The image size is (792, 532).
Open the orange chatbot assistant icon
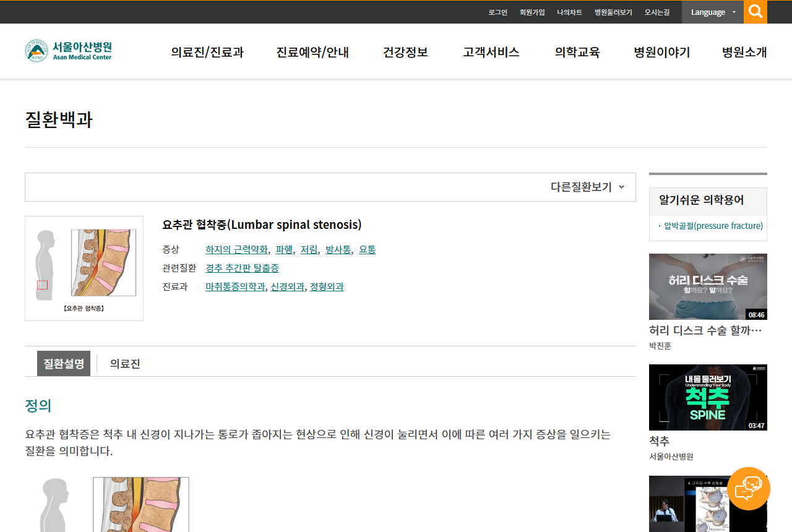coord(749,489)
